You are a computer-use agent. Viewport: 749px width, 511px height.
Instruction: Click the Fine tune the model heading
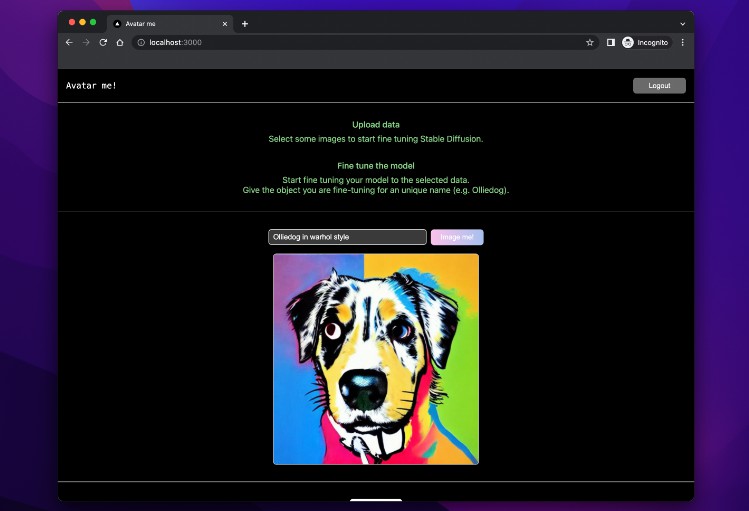pyautogui.click(x=376, y=165)
